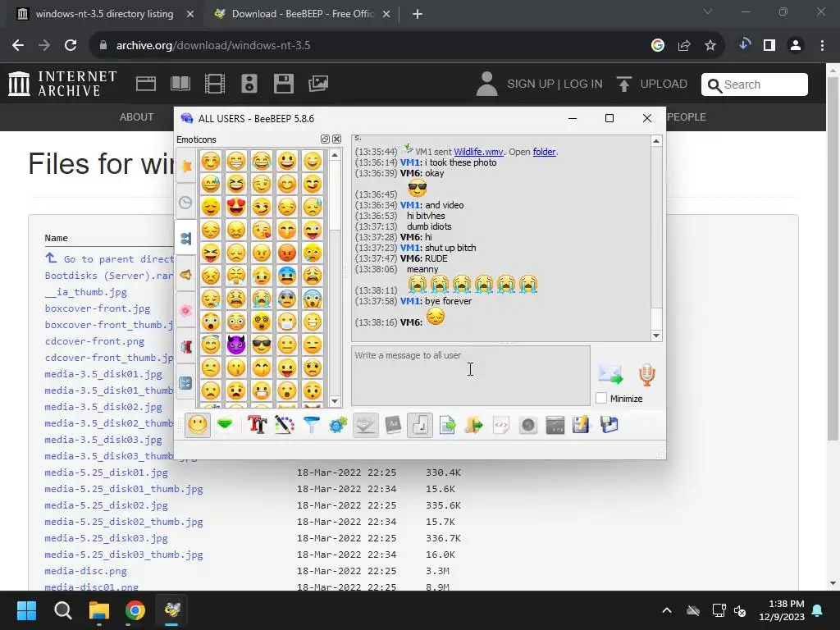Insert the red angry face emoji
The image size is (840, 630).
[x=287, y=253]
